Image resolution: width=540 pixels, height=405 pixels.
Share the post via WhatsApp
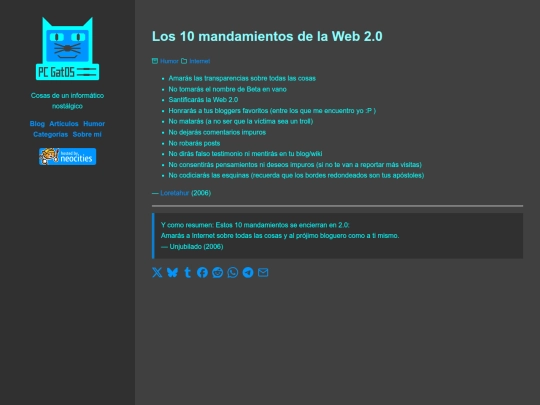tap(233, 272)
